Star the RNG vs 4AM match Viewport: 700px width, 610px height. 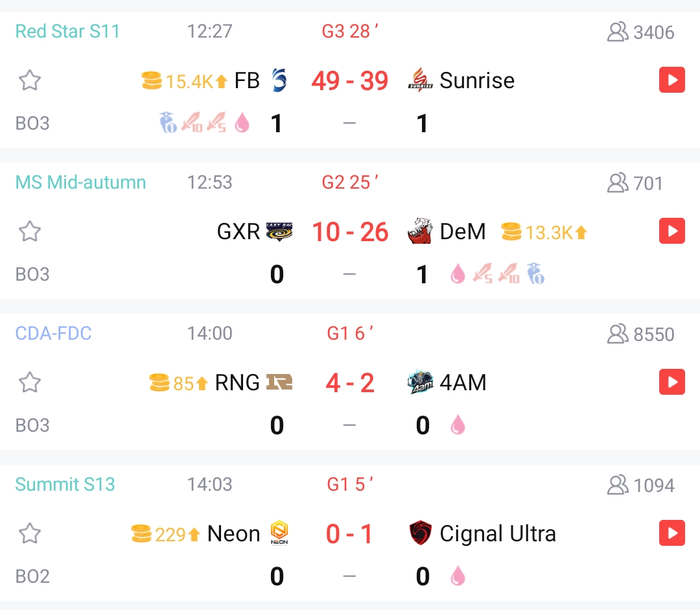[30, 382]
